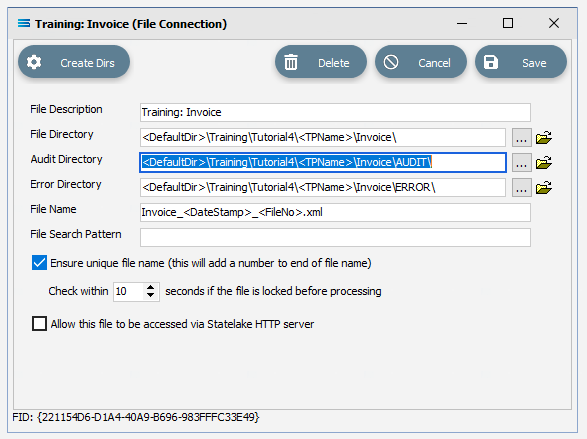
Task: Open folder icon beside File Directory
Action: (x=544, y=137)
